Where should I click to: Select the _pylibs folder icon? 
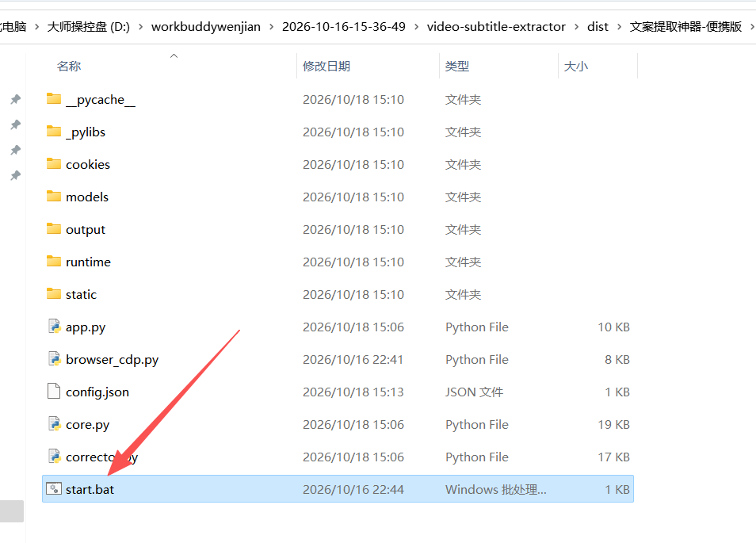54,132
